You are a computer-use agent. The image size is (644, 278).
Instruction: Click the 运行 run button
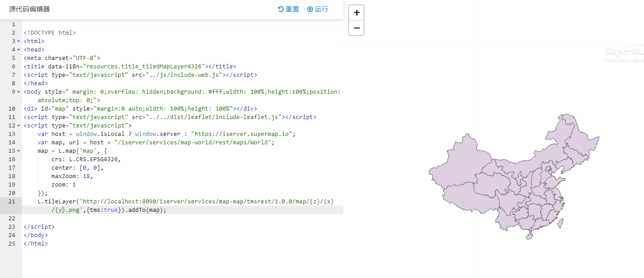coord(318,9)
